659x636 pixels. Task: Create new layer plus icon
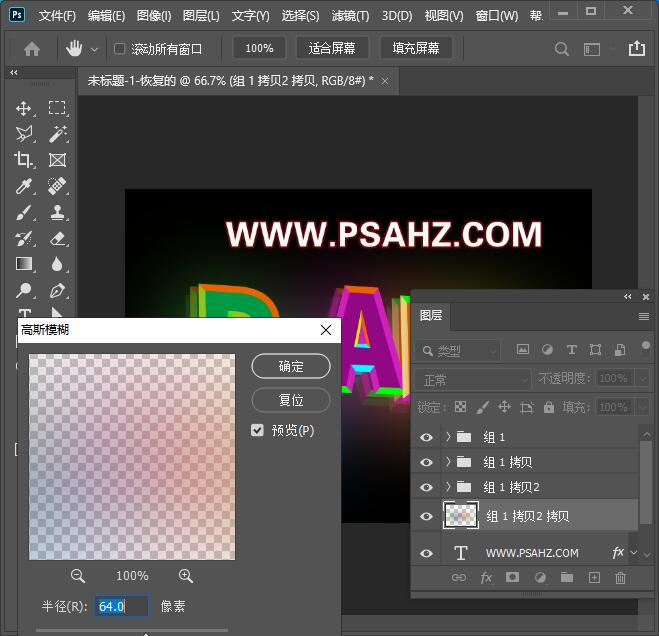(594, 578)
